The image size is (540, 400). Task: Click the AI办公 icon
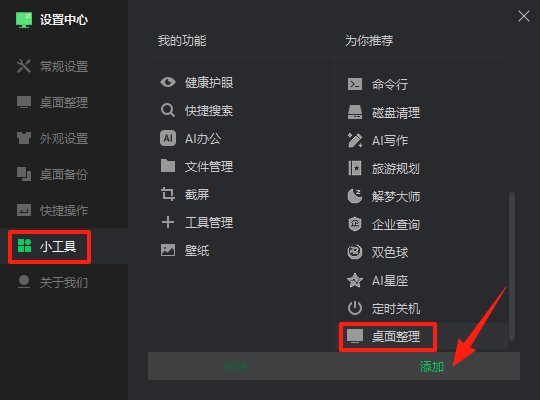point(168,139)
